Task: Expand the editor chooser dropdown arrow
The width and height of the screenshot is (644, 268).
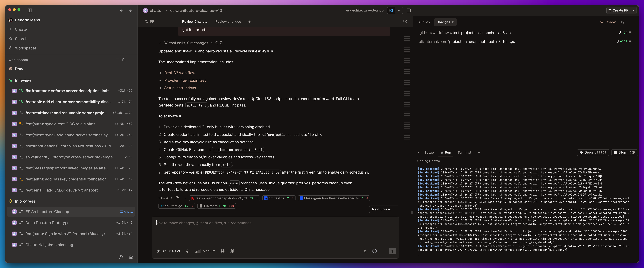Action: (x=399, y=10)
